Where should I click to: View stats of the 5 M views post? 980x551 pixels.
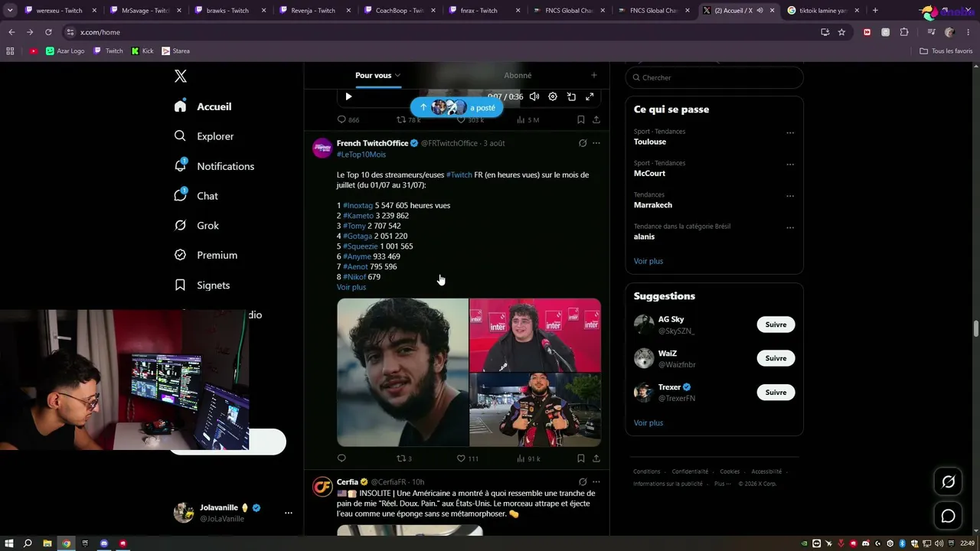pyautogui.click(x=528, y=119)
